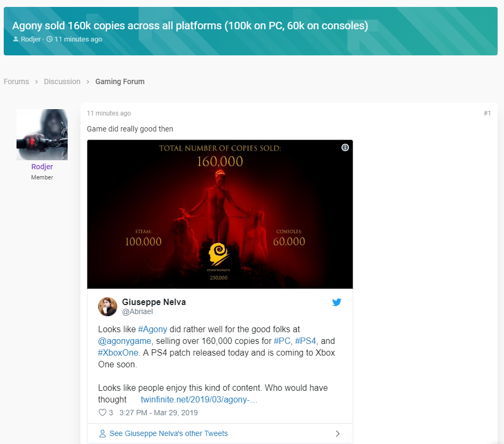Image resolution: width=504 pixels, height=444 pixels.
Task: Click the #PS4 hashtag
Action: [x=306, y=341]
